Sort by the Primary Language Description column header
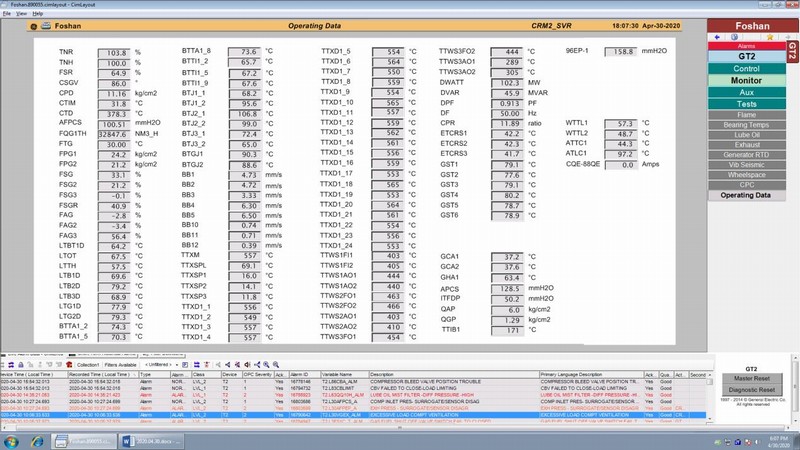Viewport: 800px width, 450px height. pos(591,374)
